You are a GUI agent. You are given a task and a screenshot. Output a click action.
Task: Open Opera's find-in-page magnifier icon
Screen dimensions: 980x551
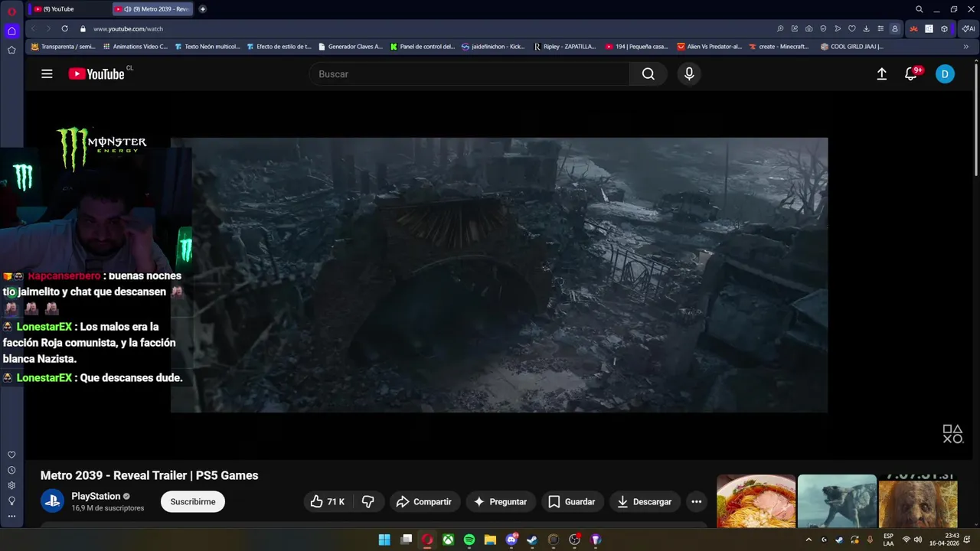[780, 29]
